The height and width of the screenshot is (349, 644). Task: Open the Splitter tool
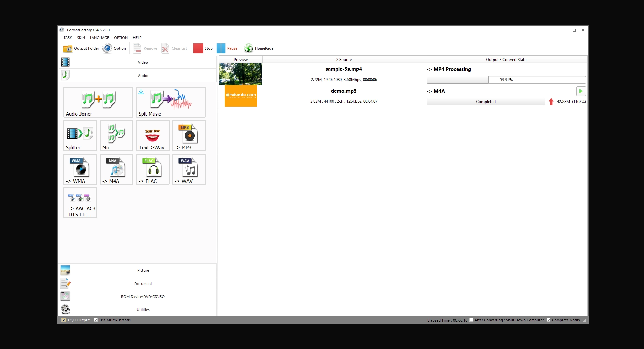80,136
